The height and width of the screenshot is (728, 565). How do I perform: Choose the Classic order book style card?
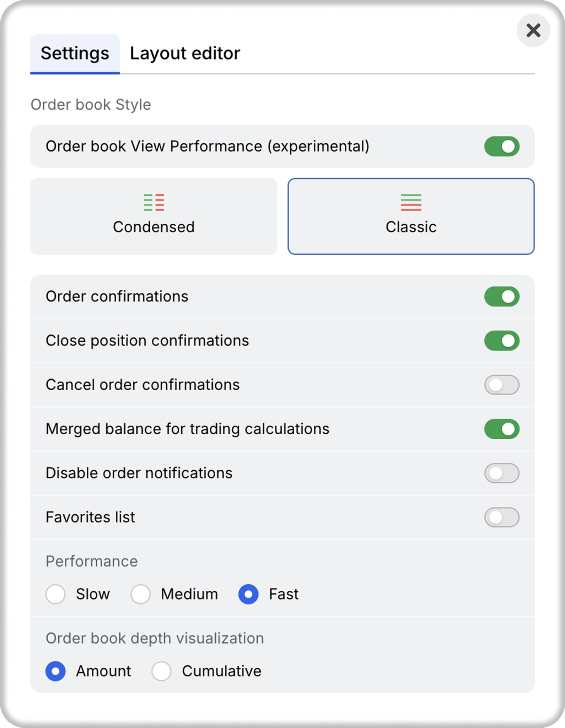tap(411, 216)
